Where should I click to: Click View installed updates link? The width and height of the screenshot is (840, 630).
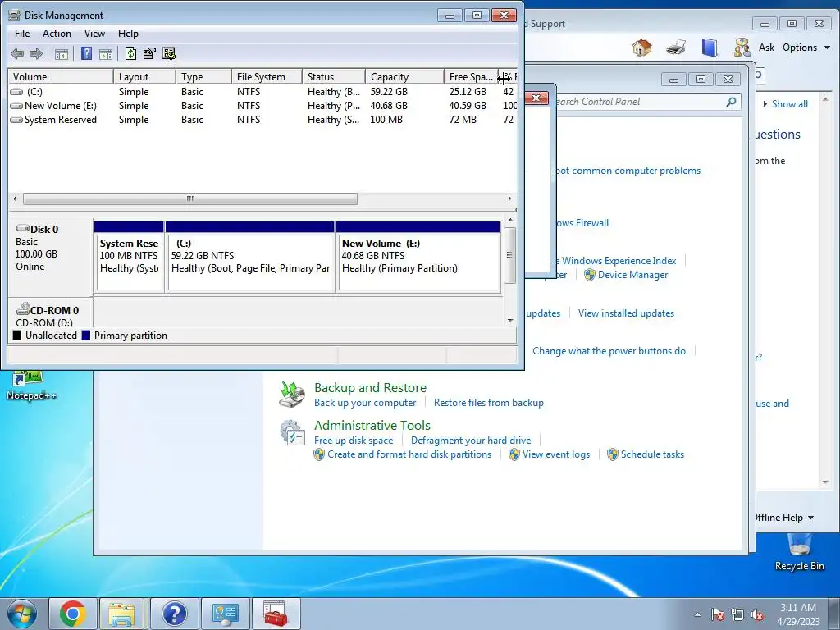point(626,313)
